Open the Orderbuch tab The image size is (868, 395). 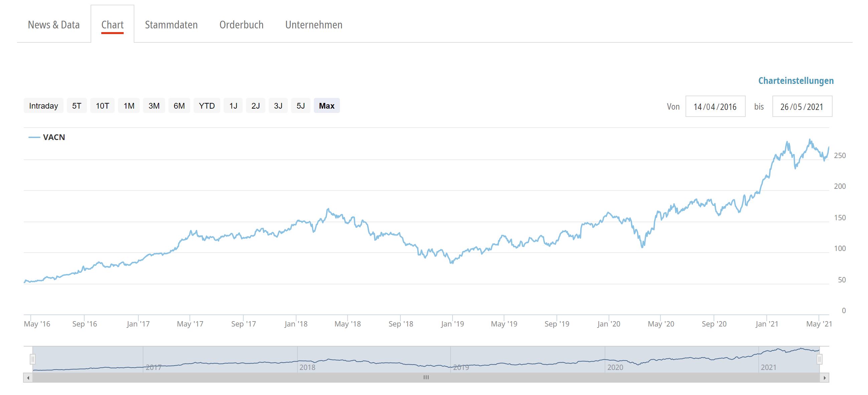[x=241, y=25]
